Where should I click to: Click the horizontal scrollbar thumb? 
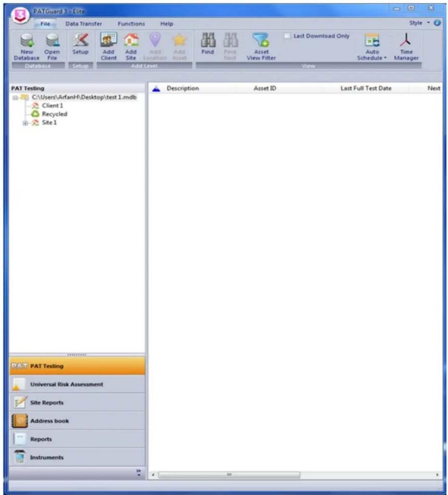229,475
